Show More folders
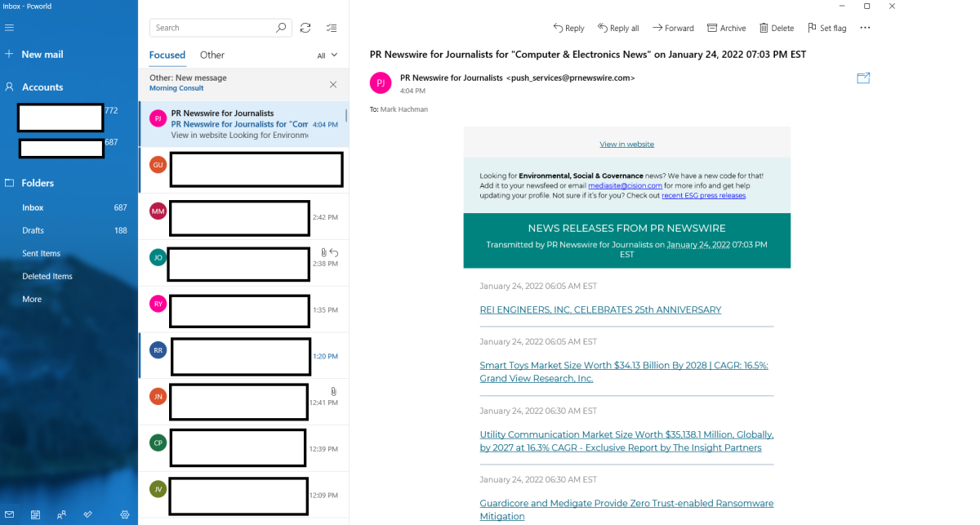 pos(69,299)
